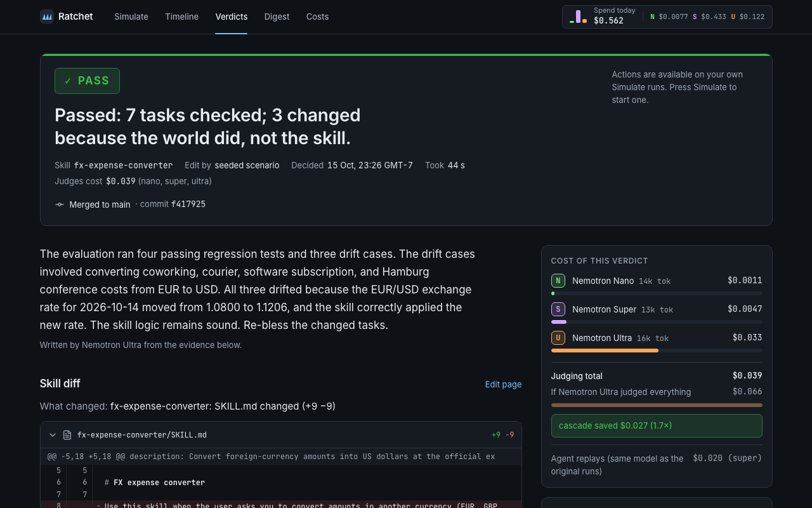Open commit f417925

188,204
